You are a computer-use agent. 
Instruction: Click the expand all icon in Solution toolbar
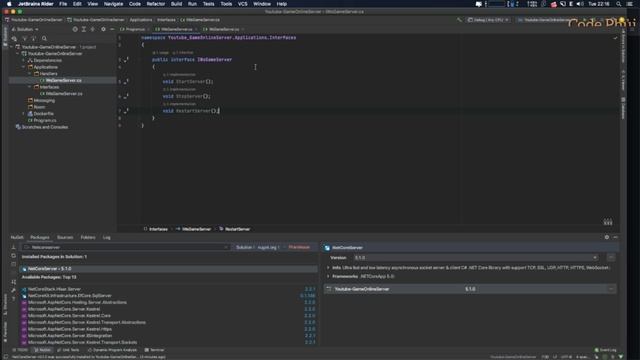pyautogui.click(x=84, y=29)
